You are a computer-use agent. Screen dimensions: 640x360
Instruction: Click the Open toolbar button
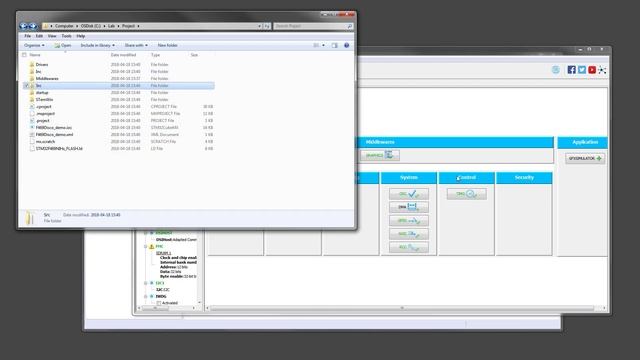63,45
